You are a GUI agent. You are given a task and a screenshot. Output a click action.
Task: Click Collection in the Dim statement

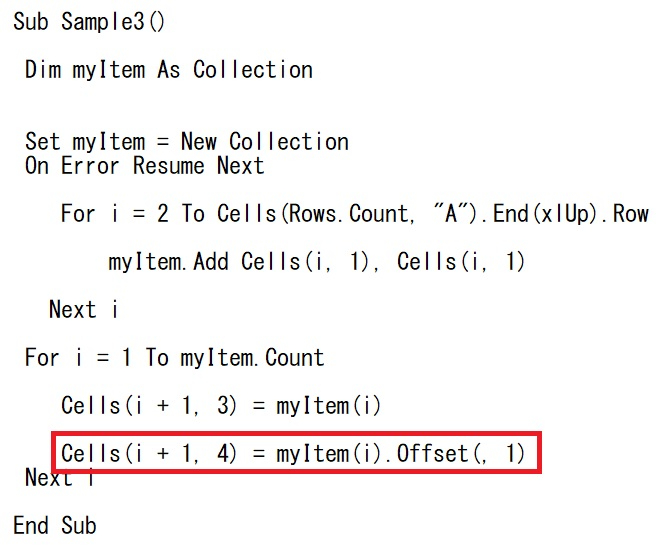point(253,69)
